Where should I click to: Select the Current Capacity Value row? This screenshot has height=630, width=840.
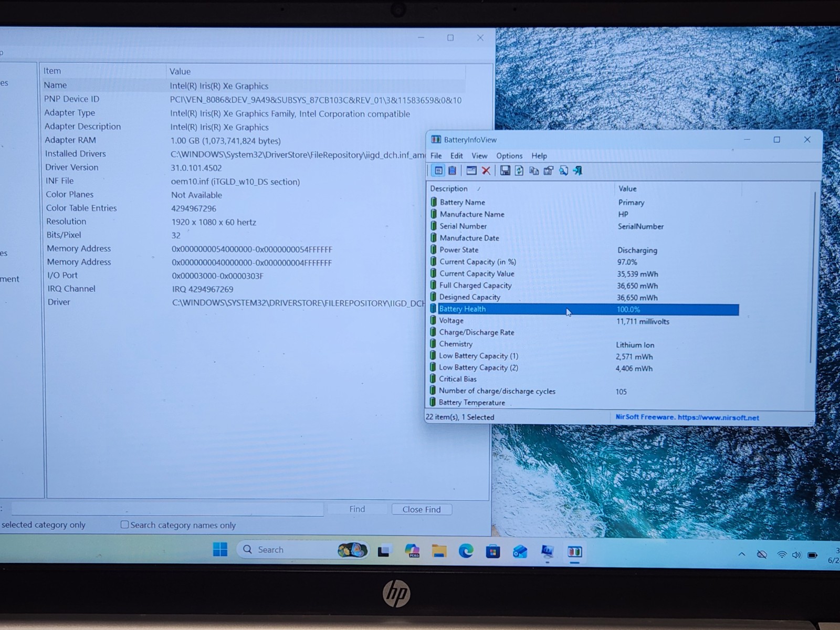coord(584,274)
